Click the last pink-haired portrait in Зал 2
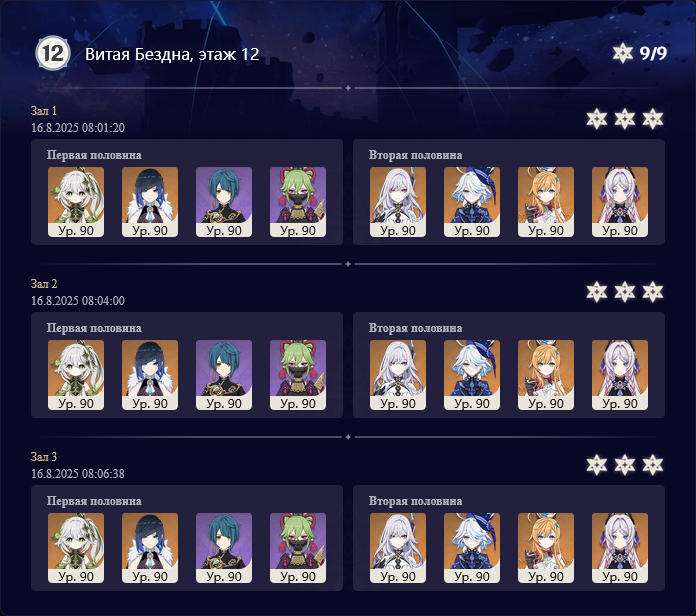This screenshot has height=616, width=696. click(x=620, y=375)
